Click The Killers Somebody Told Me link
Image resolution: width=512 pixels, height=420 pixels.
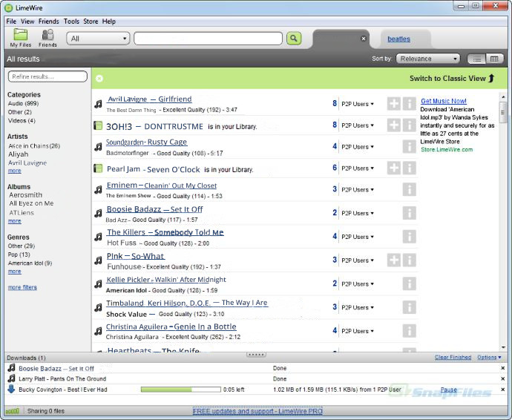165,232
